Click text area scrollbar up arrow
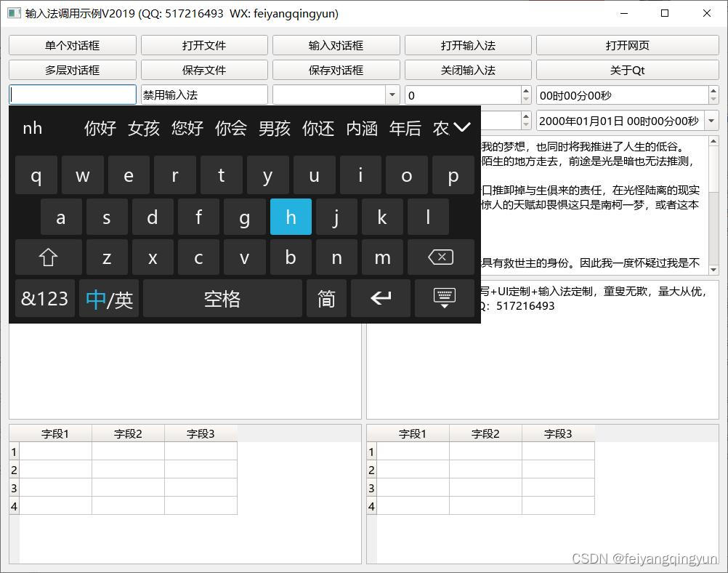The image size is (728, 573). click(713, 140)
